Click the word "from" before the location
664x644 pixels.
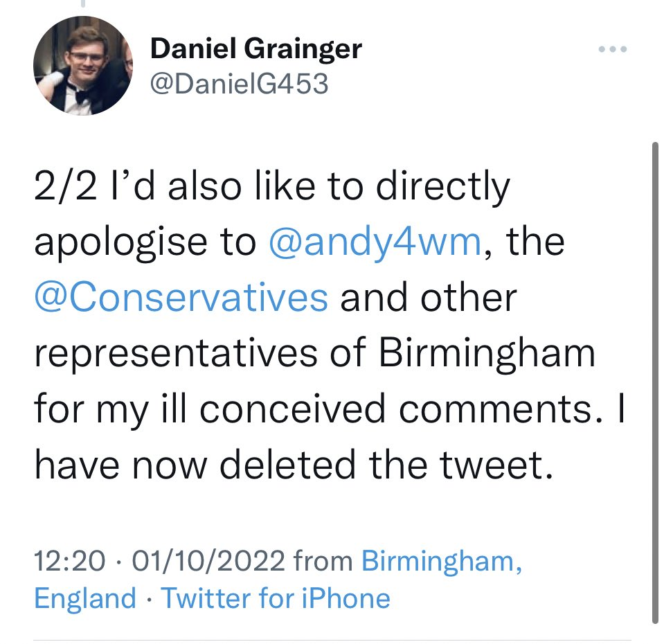(x=323, y=561)
